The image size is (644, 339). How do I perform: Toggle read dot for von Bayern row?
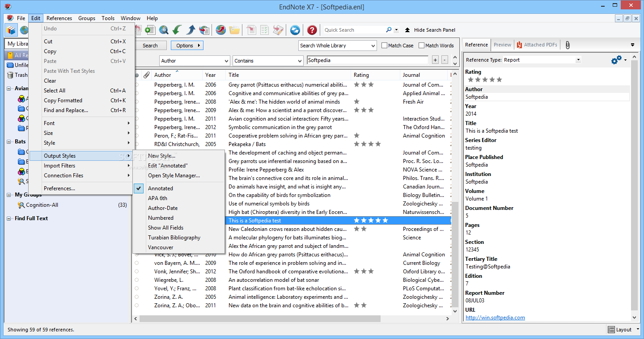[x=137, y=263]
